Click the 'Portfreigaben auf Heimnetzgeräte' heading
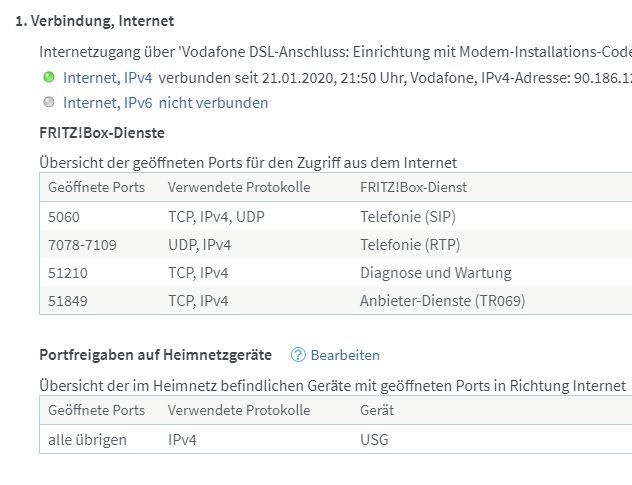The height and width of the screenshot is (485, 632). point(155,355)
